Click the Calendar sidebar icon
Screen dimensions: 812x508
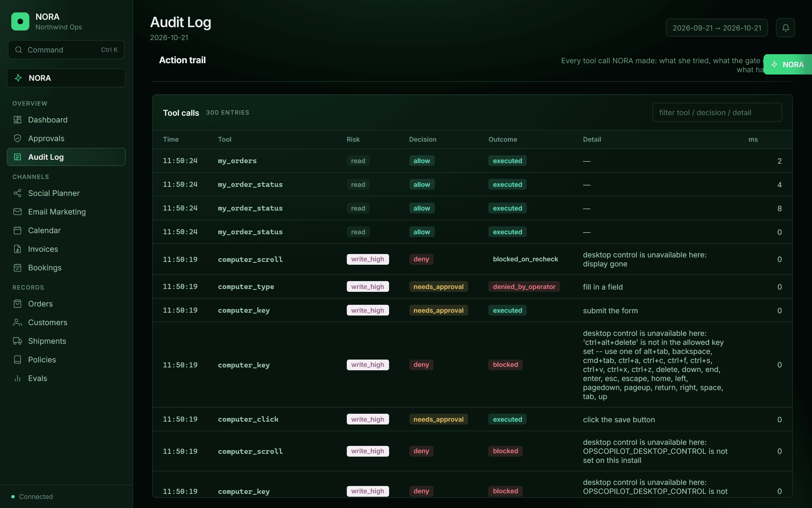[x=17, y=231]
